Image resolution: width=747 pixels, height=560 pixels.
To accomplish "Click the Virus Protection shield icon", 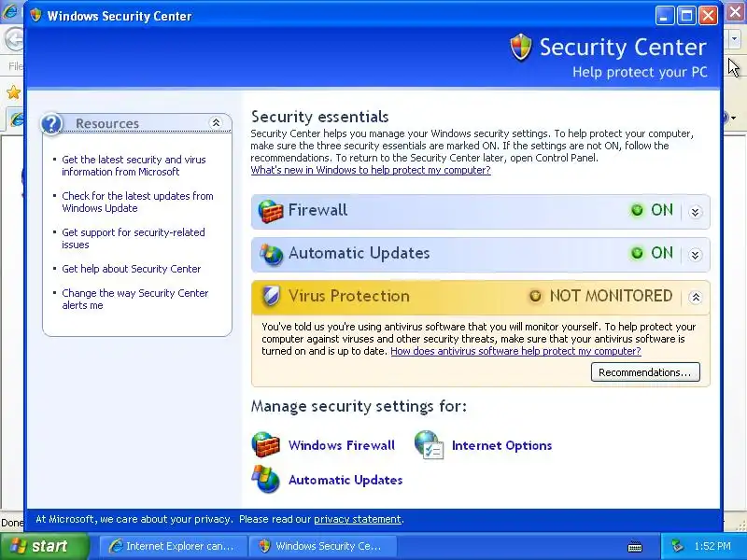I will pyautogui.click(x=271, y=296).
